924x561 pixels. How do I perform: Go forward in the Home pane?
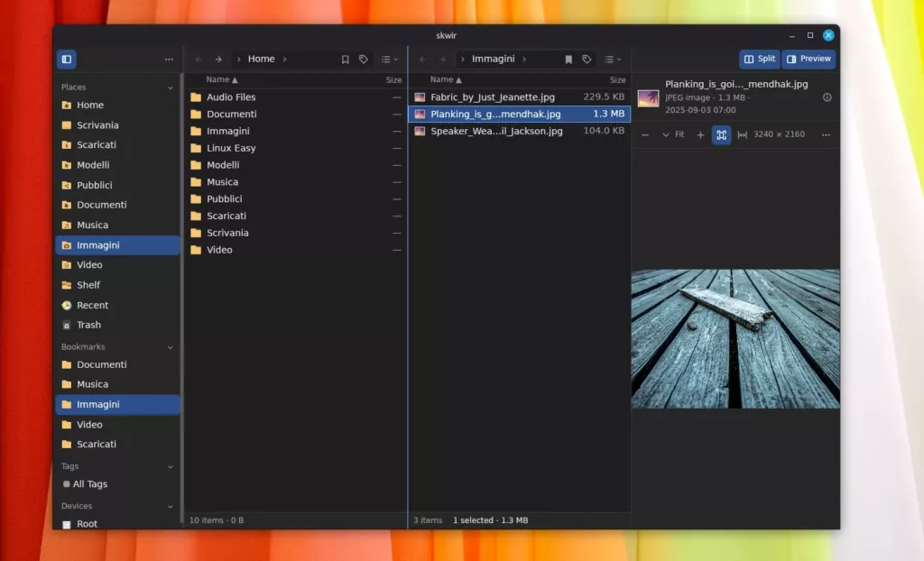218,59
